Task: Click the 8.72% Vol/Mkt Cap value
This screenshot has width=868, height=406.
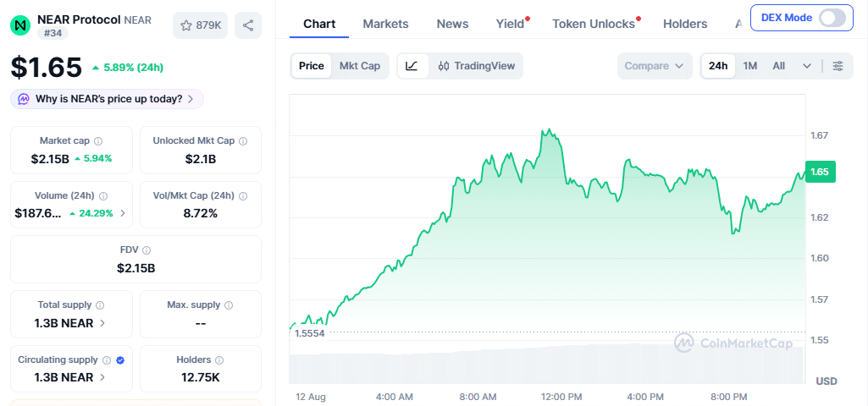Action: [x=201, y=213]
